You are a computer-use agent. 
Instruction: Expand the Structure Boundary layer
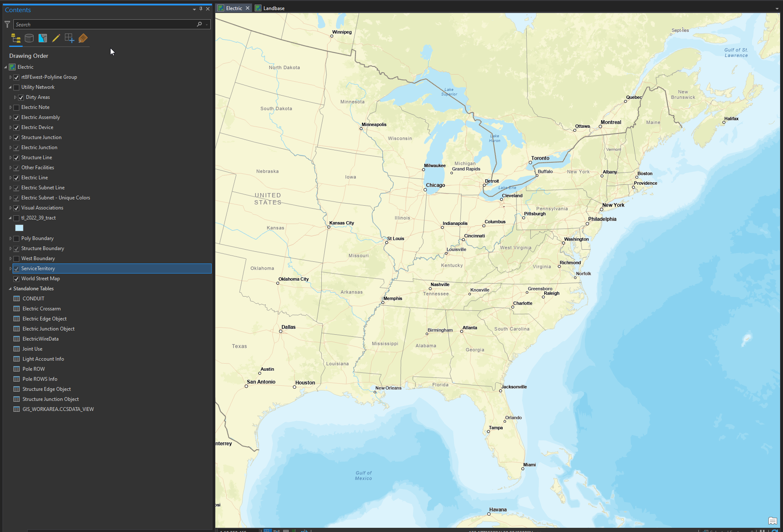point(10,248)
